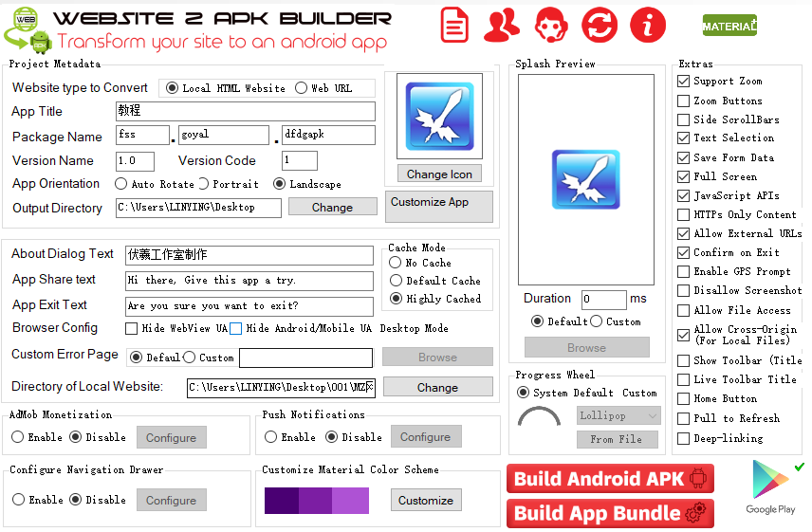Open the Lollipop progress wheel dropdown
812x532 pixels.
click(x=618, y=415)
